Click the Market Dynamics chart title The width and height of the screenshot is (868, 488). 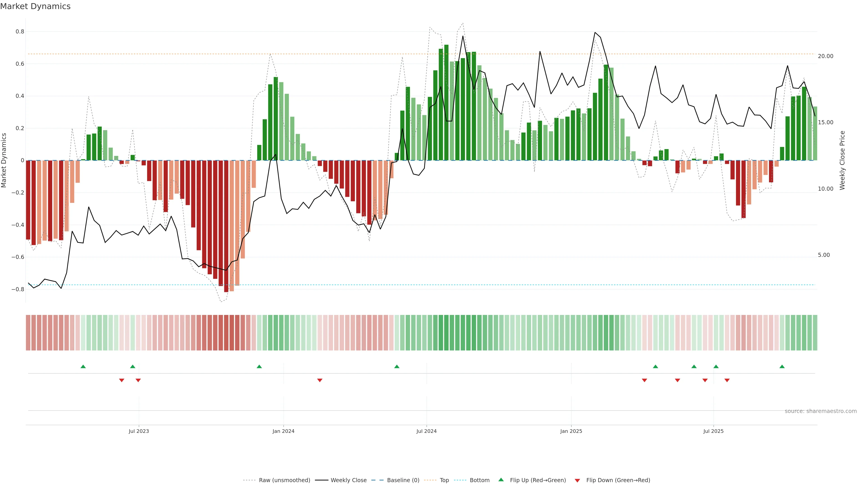pos(35,6)
